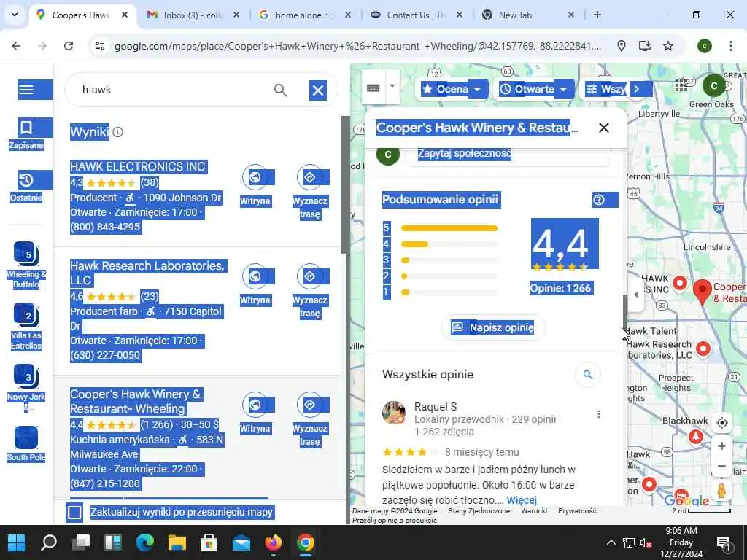Open the review summary help icon

(x=600, y=200)
